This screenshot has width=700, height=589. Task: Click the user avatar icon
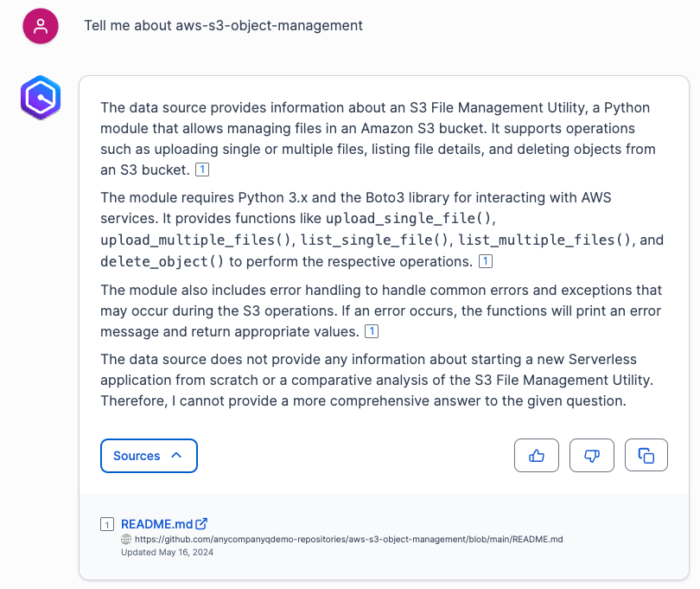pyautogui.click(x=41, y=26)
